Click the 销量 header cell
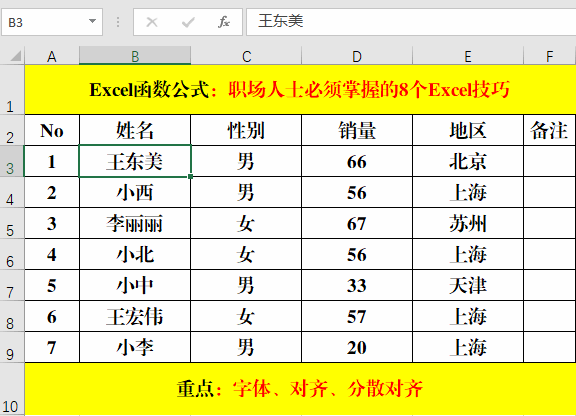This screenshot has width=576, height=416. point(357,130)
